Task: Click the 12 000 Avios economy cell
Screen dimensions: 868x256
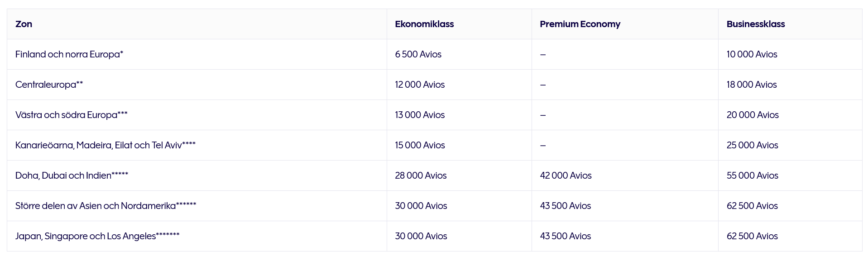Action: pyautogui.click(x=420, y=85)
